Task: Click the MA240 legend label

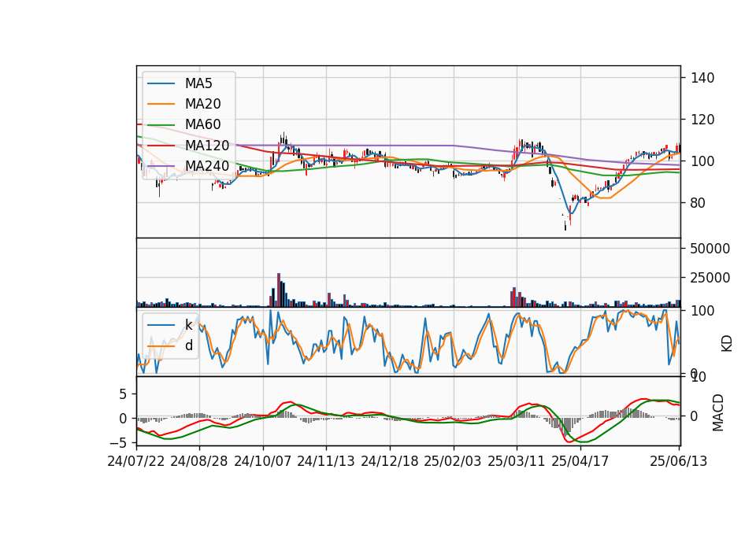Action: click(207, 166)
